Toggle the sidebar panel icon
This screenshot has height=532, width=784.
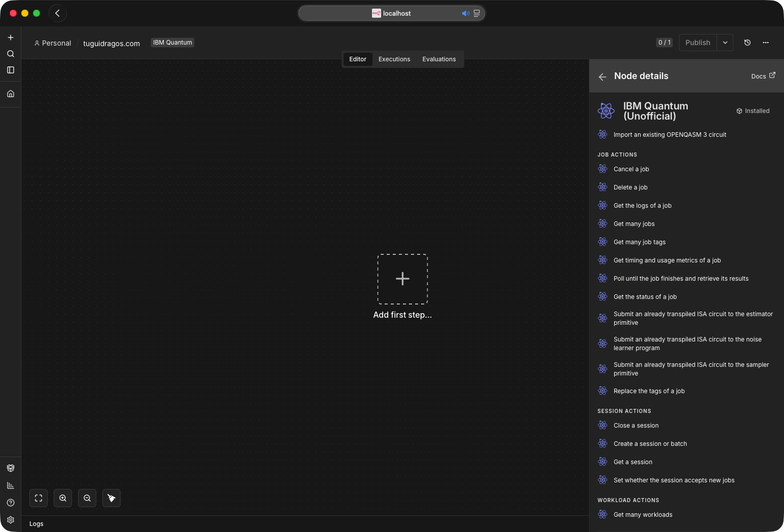[11, 70]
